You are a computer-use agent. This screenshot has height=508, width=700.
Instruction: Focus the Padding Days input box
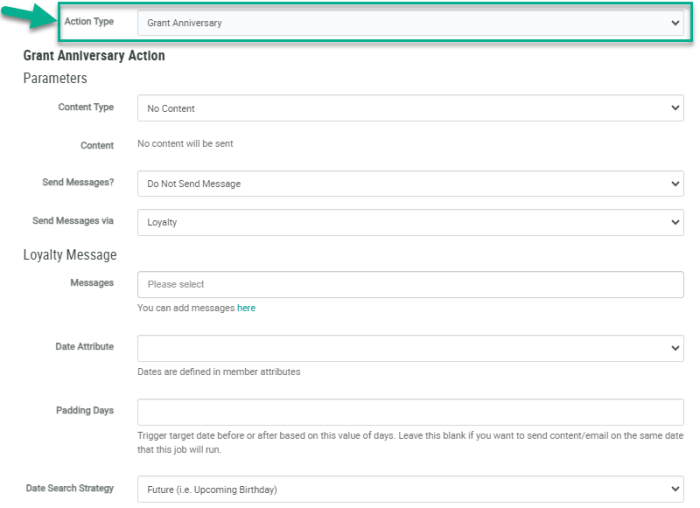coord(410,412)
